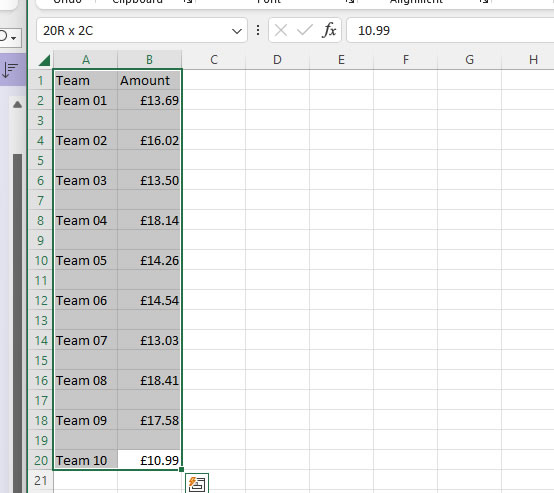Click cell containing £18.41
Image resolution: width=554 pixels, height=493 pixels.
(x=149, y=380)
